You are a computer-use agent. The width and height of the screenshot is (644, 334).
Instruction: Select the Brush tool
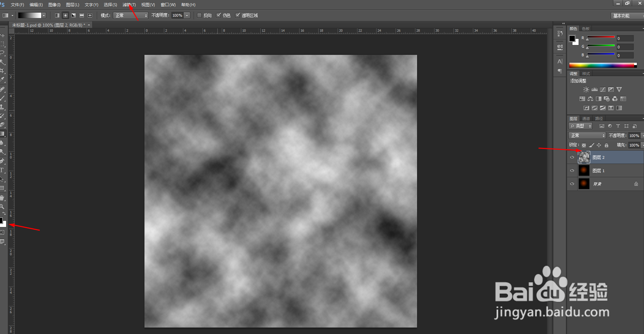pyautogui.click(x=2, y=98)
